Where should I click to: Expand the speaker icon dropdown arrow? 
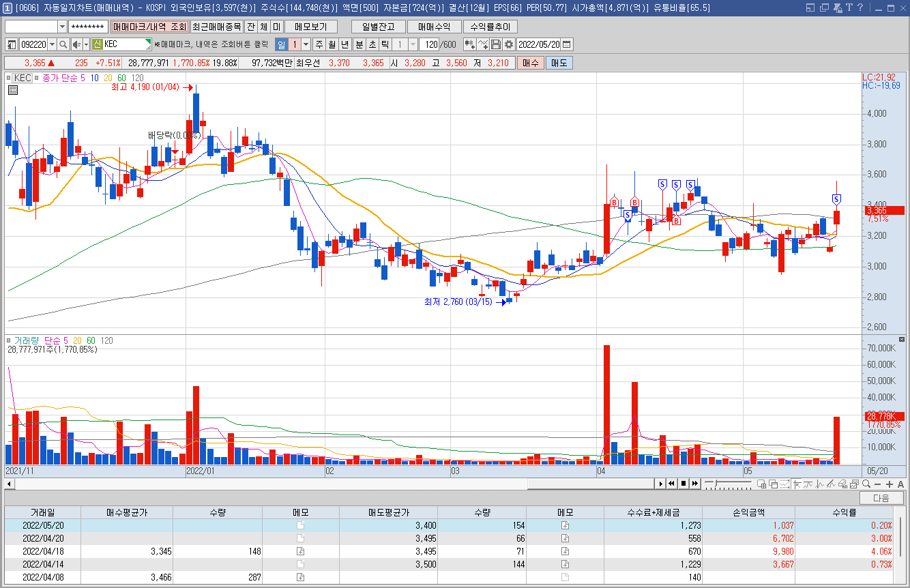click(x=87, y=44)
